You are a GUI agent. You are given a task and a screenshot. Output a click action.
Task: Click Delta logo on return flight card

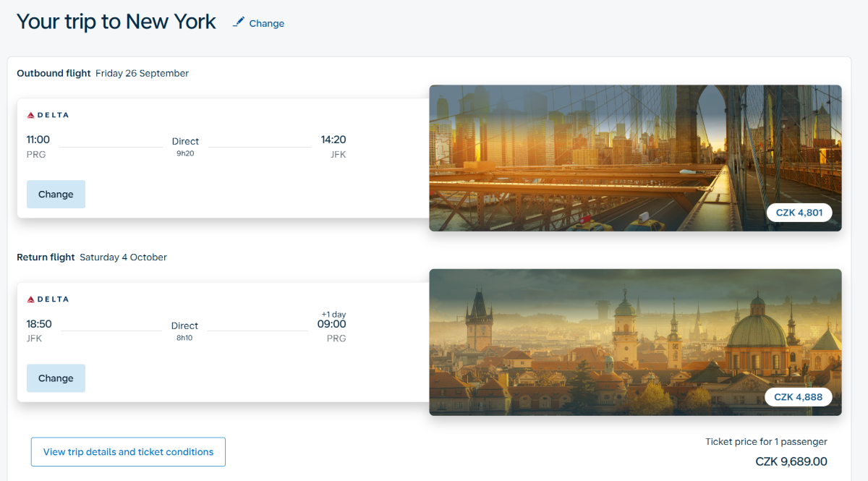(x=48, y=299)
